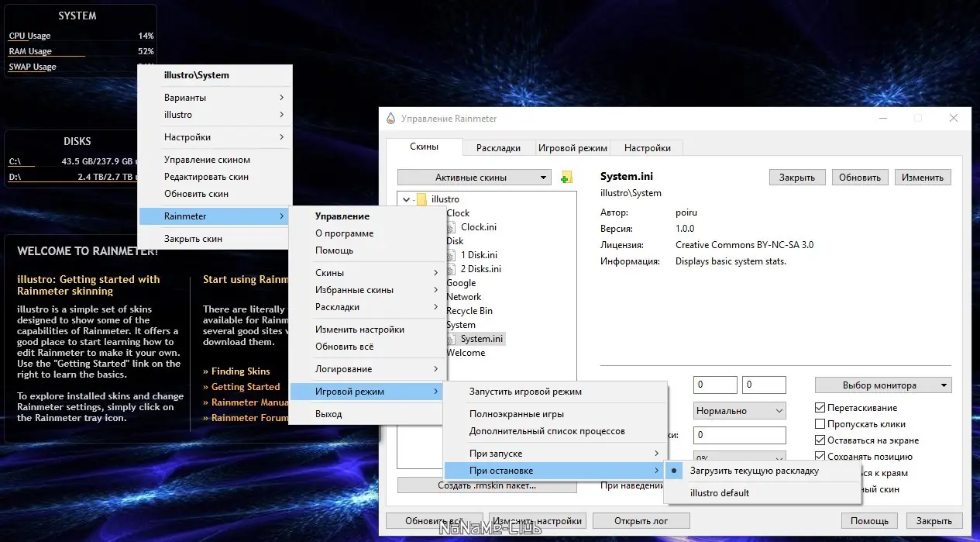Select System.ini in the skin tree
This screenshot has width=980, height=542.
(x=483, y=339)
